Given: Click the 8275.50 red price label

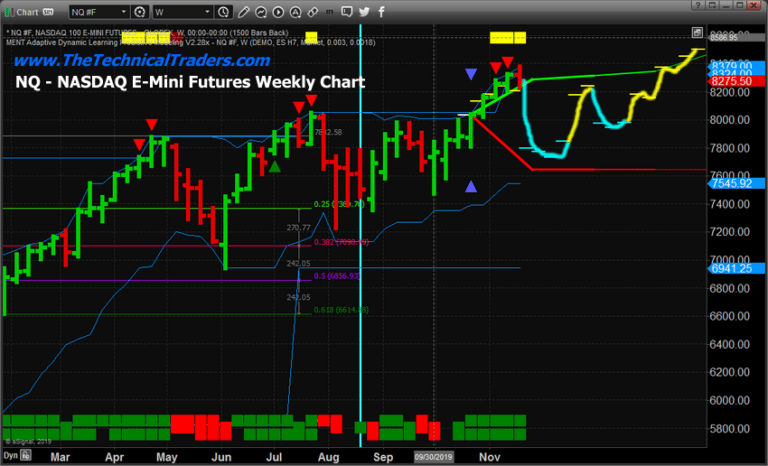Looking at the screenshot, I should tap(737, 81).
